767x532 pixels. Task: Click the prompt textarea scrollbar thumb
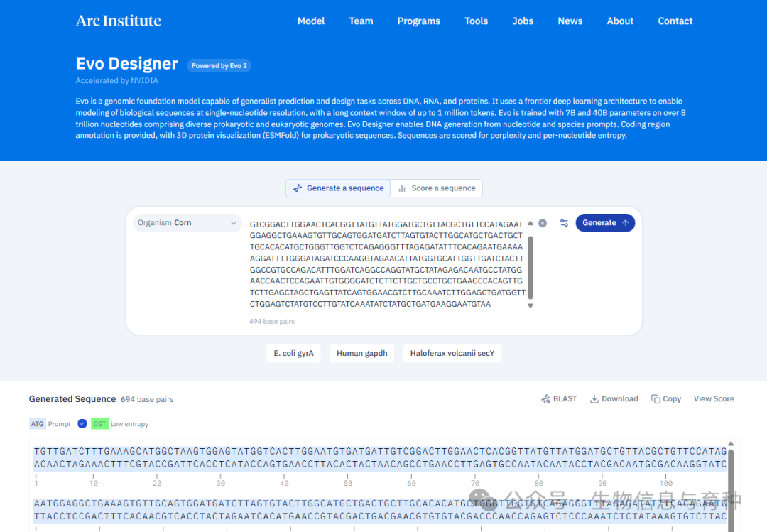(x=531, y=268)
